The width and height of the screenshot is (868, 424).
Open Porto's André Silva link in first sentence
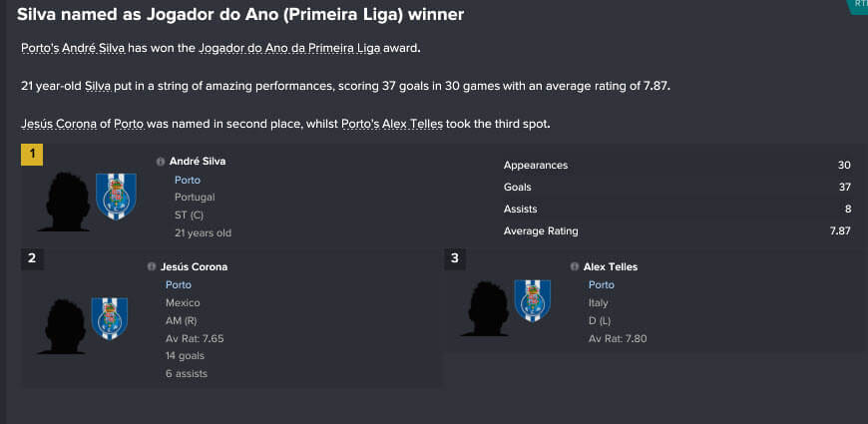[73, 48]
